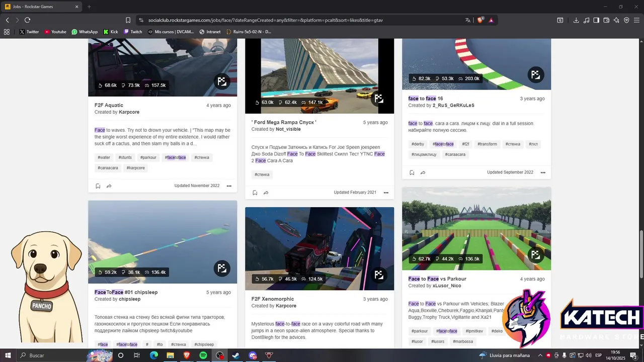The height and width of the screenshot is (362, 644).
Task: Open creator Karpcore under F2F Aquatic
Action: (x=129, y=112)
